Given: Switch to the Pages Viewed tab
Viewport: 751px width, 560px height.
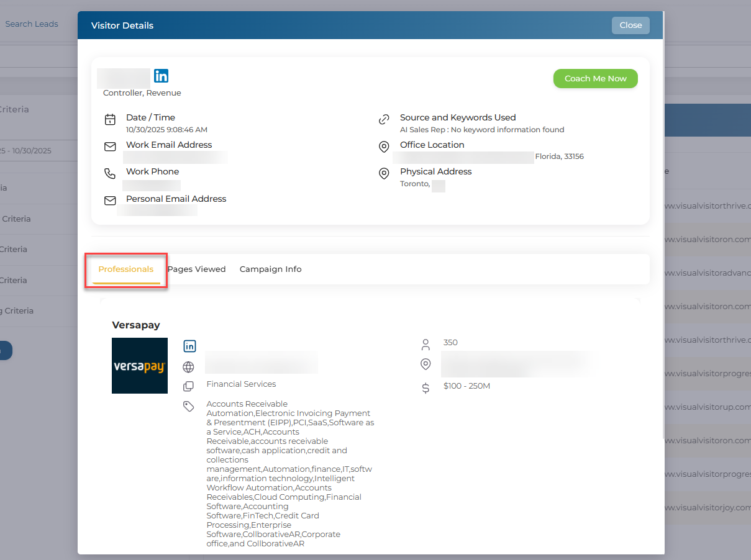Looking at the screenshot, I should (196, 269).
